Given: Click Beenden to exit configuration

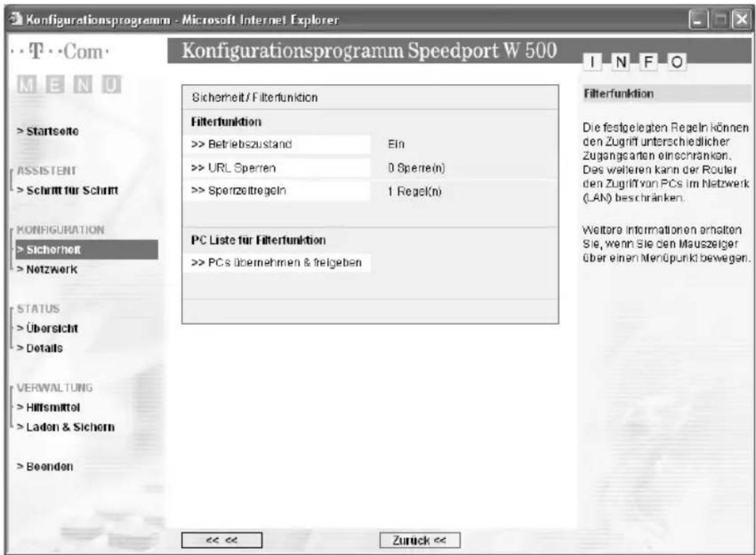Looking at the screenshot, I should tap(45, 467).
